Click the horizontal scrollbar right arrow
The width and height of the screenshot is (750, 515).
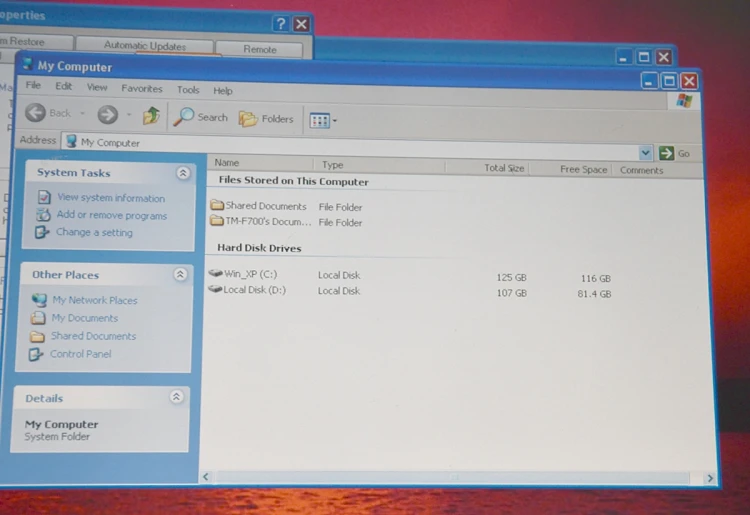[x=710, y=478]
